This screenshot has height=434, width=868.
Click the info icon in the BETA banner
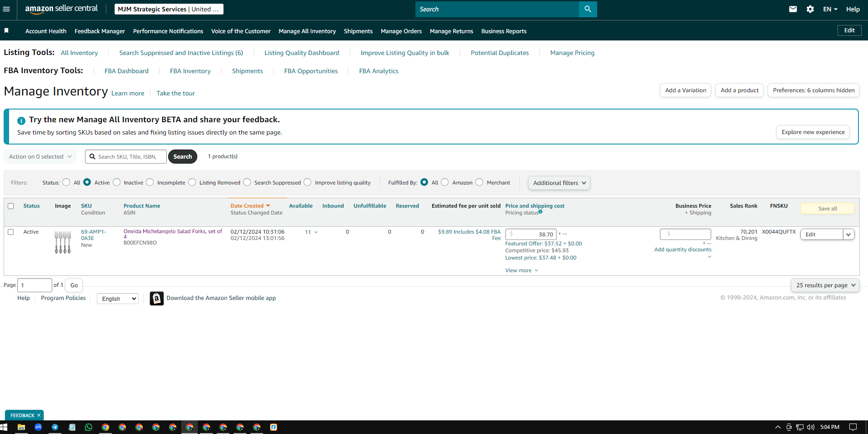coord(21,120)
